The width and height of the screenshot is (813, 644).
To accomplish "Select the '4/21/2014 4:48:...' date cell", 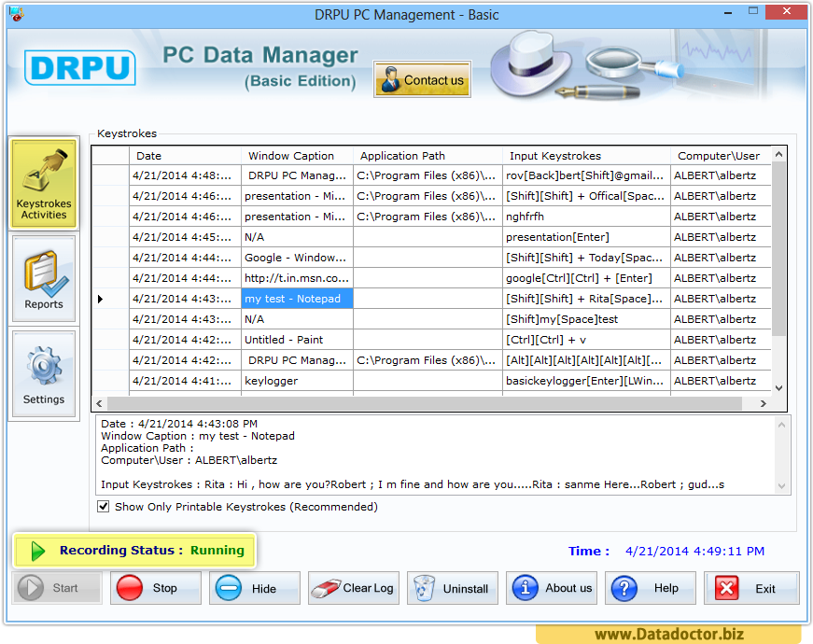I will click(185, 175).
